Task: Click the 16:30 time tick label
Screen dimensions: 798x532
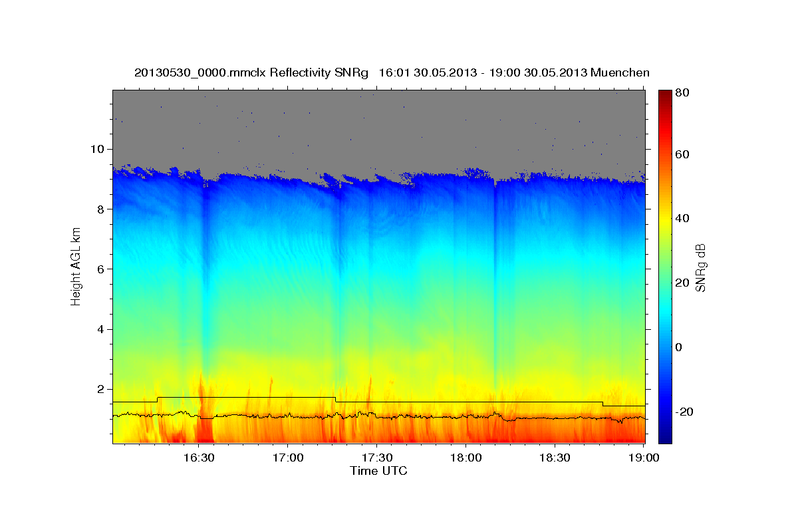Action: coord(198,458)
